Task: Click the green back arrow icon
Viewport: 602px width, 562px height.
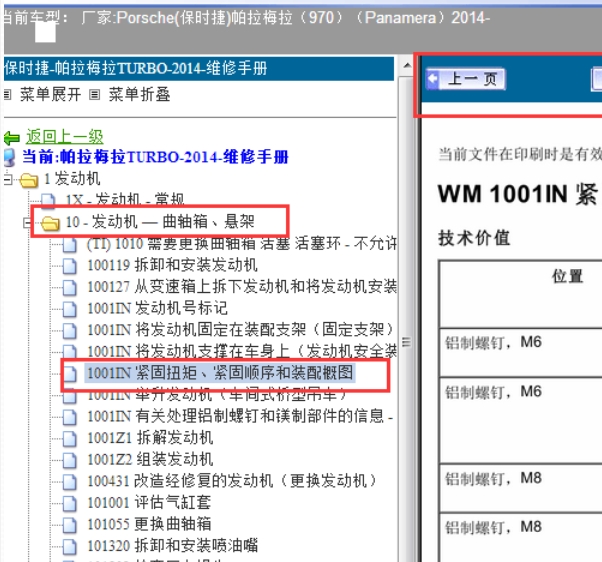Action: [x=12, y=137]
